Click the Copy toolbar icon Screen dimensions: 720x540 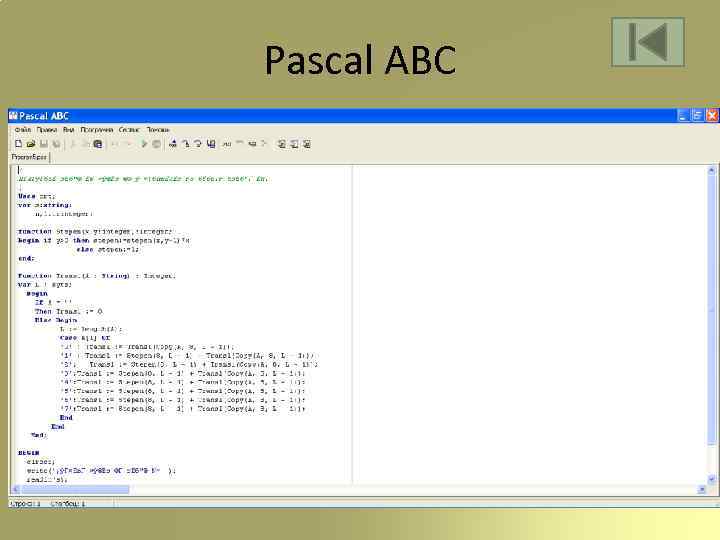[85, 144]
